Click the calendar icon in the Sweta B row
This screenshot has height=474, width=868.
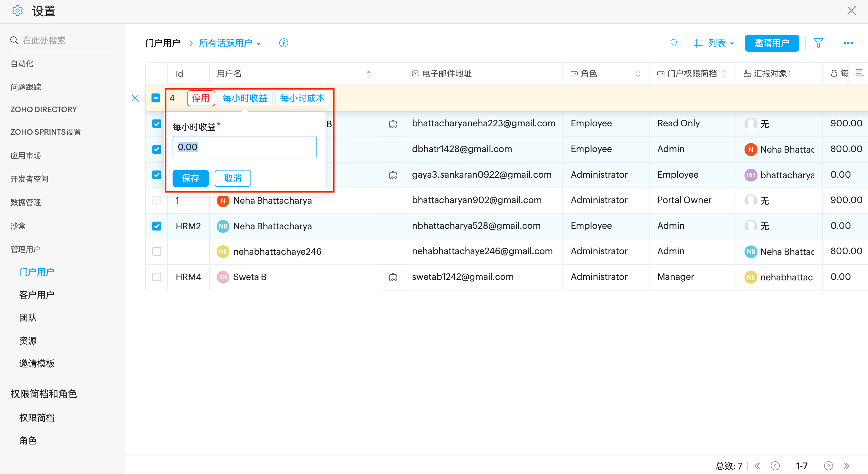[x=393, y=277]
